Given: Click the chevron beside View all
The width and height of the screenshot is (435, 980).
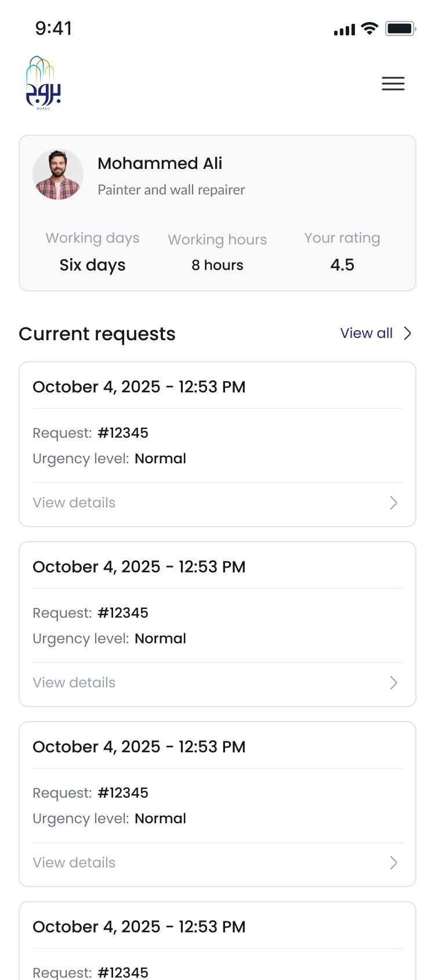Looking at the screenshot, I should (x=407, y=333).
